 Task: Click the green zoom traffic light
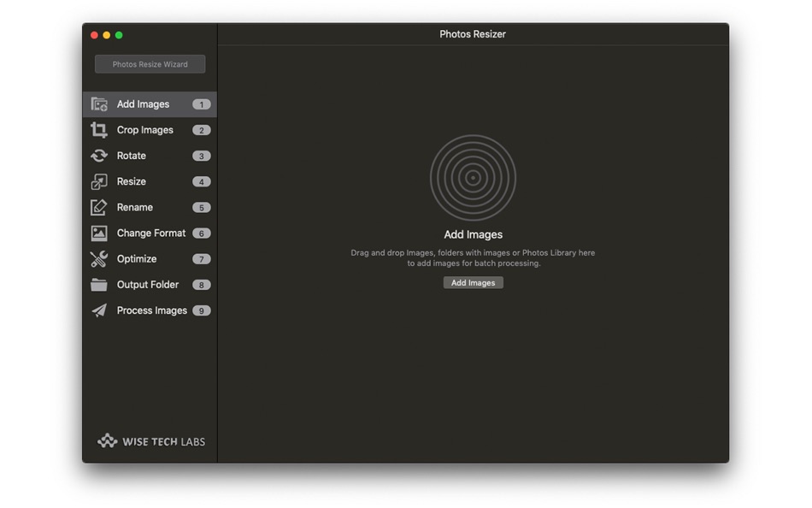[118, 35]
